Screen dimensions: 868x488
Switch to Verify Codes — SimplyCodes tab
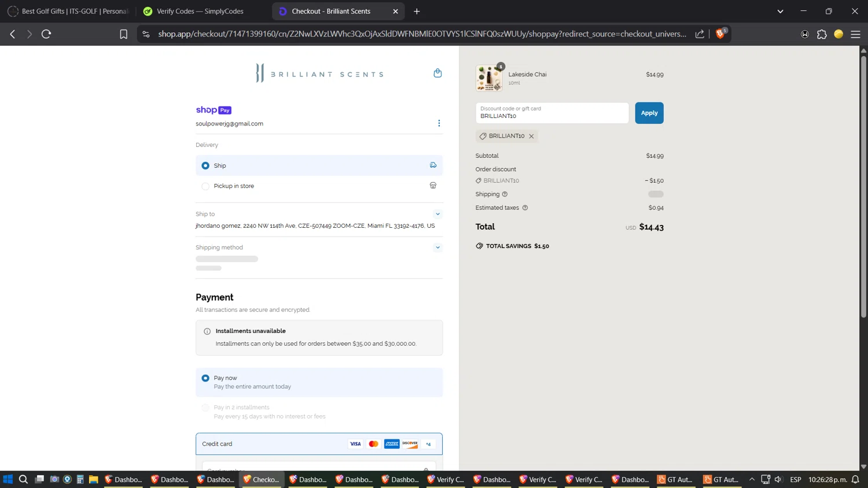click(204, 11)
